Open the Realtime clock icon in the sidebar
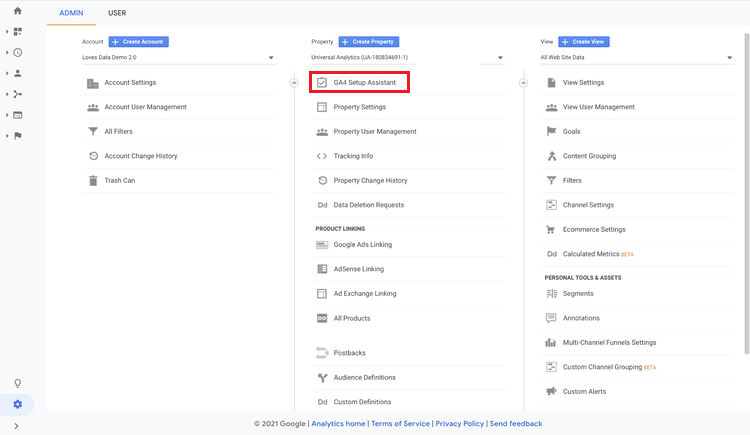The height and width of the screenshot is (435, 750). point(18,53)
